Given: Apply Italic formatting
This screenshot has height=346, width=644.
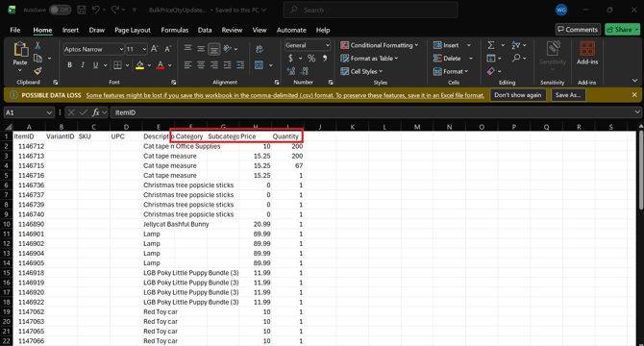Looking at the screenshot, I should (83, 64).
